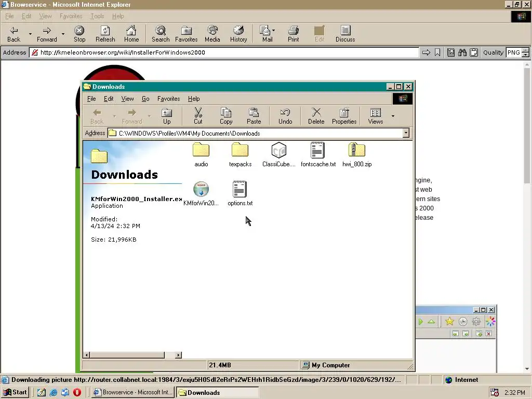532x399 pixels.
Task: Select the fontscache.txt file
Action: pyautogui.click(x=318, y=155)
